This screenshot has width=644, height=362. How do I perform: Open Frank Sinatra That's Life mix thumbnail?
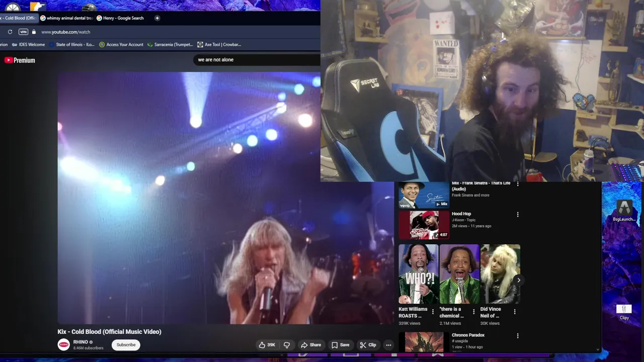point(424,195)
